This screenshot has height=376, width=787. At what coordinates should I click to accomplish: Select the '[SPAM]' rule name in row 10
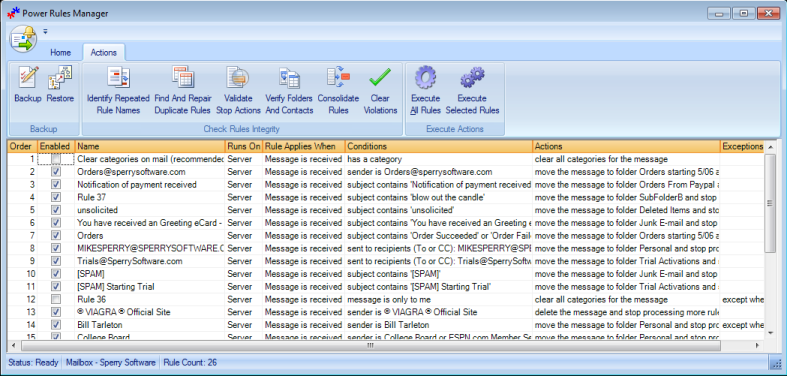tap(150, 274)
